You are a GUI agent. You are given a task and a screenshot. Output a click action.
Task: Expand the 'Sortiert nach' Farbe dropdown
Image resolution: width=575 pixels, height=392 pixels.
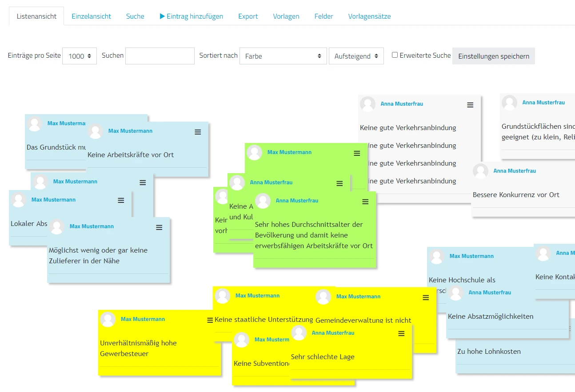283,56
